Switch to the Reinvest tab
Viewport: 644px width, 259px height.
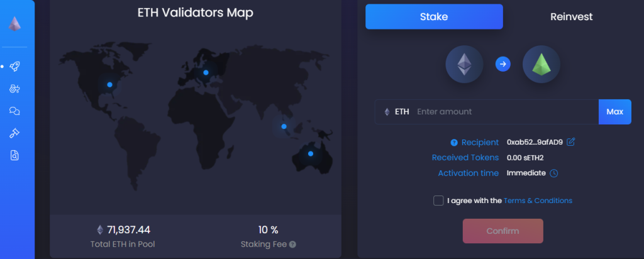[571, 17]
